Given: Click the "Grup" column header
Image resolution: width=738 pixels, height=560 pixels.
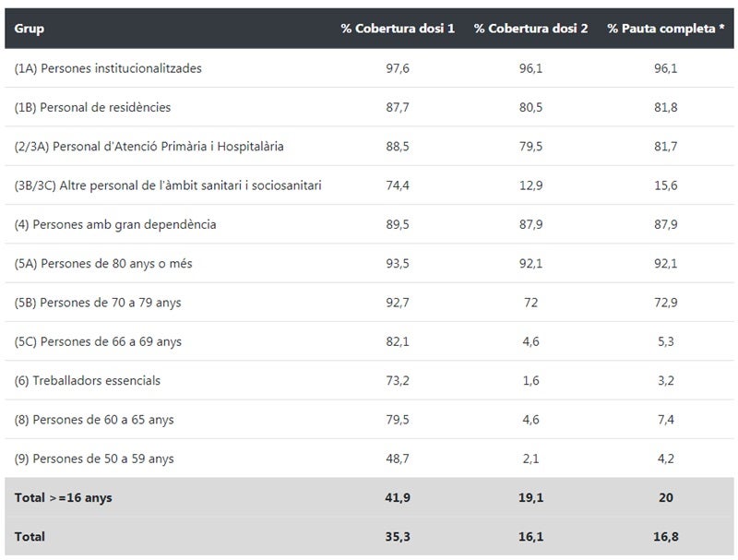Looking at the screenshot, I should (30, 29).
